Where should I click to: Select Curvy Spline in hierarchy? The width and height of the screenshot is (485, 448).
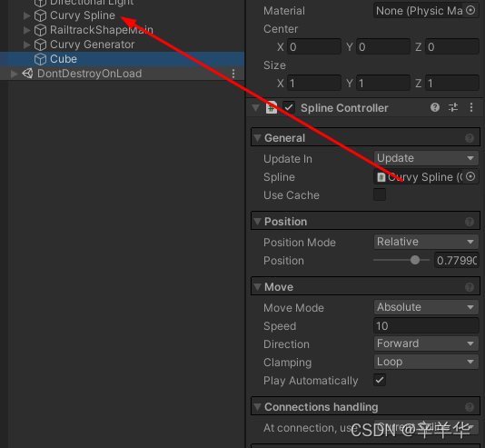coord(83,15)
